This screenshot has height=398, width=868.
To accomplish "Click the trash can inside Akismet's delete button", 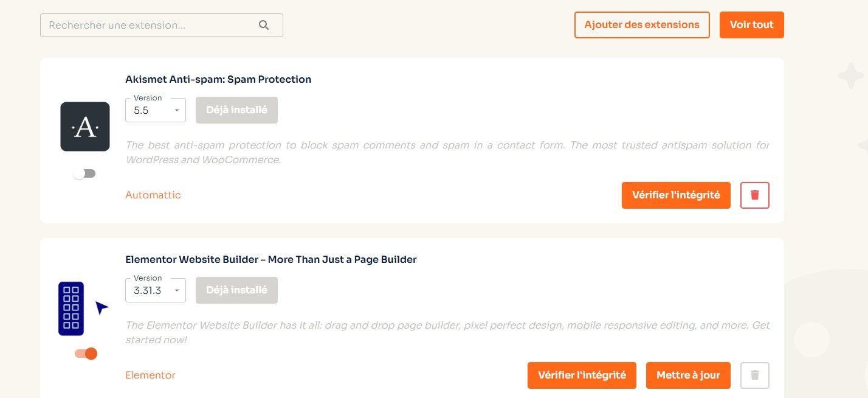I will [755, 195].
